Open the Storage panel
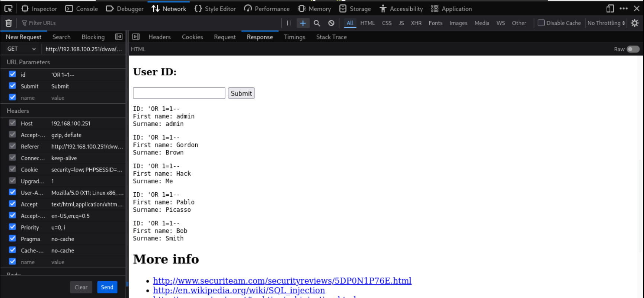 coord(355,9)
